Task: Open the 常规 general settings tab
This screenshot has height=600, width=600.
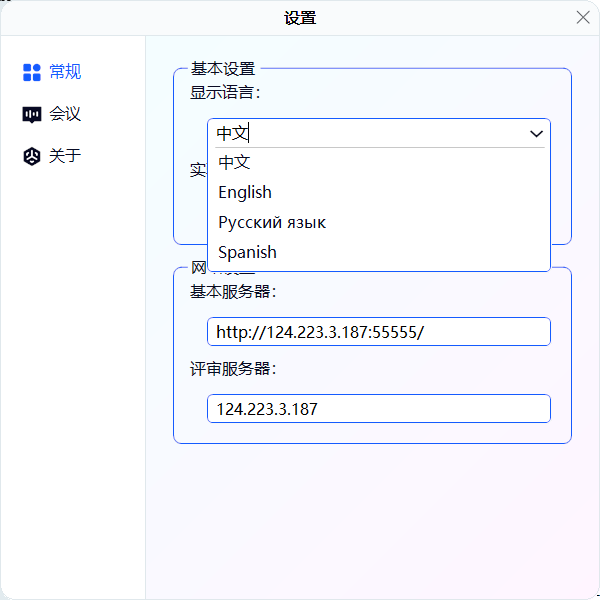Action: (64, 72)
